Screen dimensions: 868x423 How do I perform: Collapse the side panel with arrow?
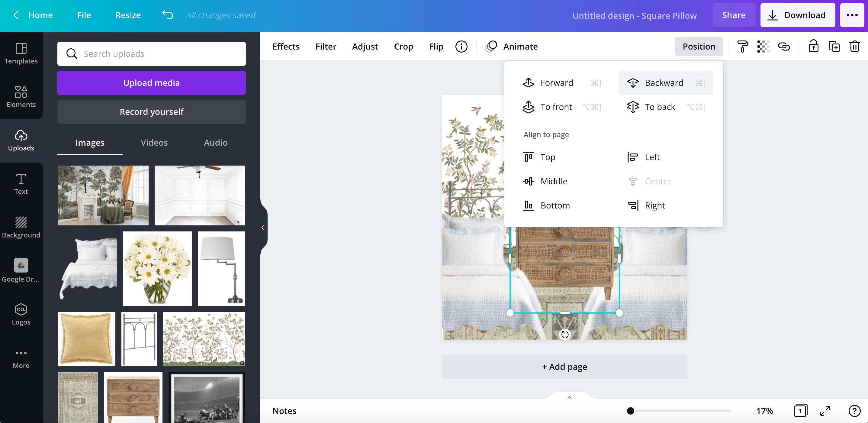click(x=262, y=228)
